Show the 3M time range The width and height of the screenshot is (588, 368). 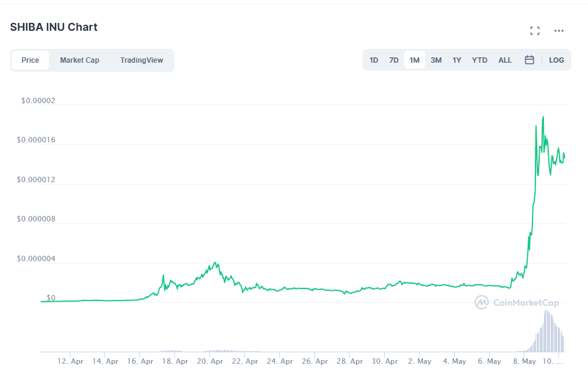coord(436,60)
